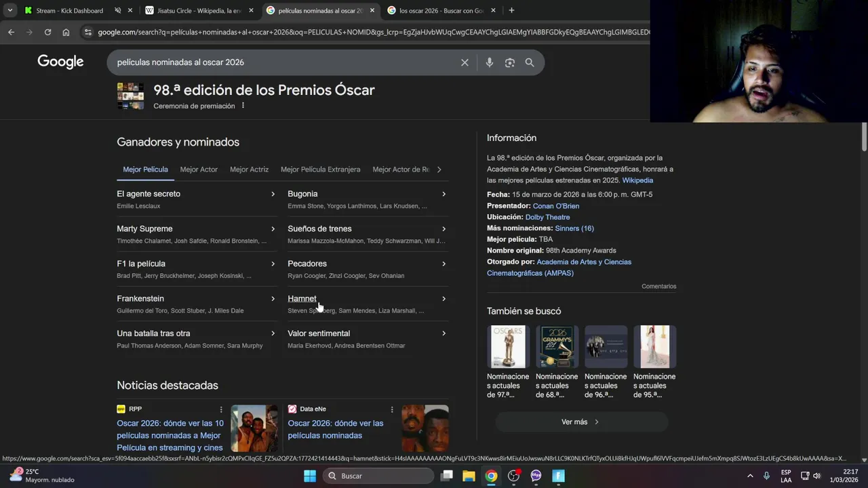Open Sinners (16) nominations link

click(574, 228)
